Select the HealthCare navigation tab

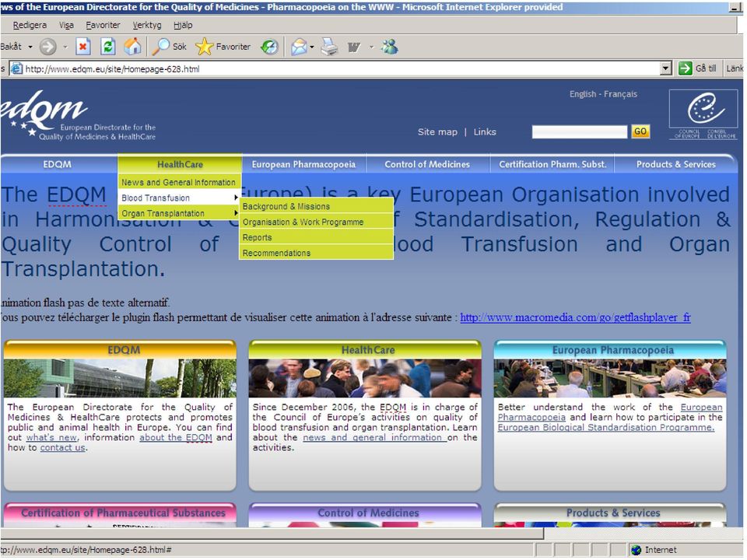coord(180,164)
